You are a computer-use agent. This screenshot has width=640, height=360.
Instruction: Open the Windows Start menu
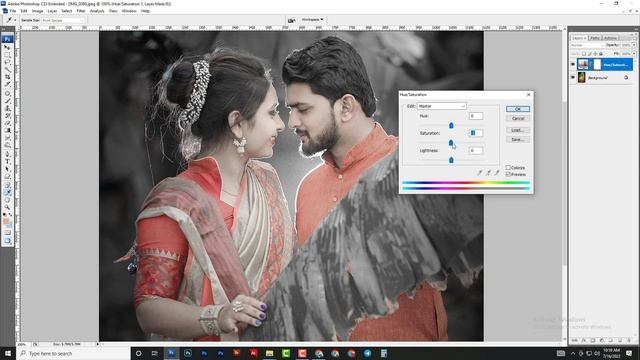pyautogui.click(x=8, y=353)
